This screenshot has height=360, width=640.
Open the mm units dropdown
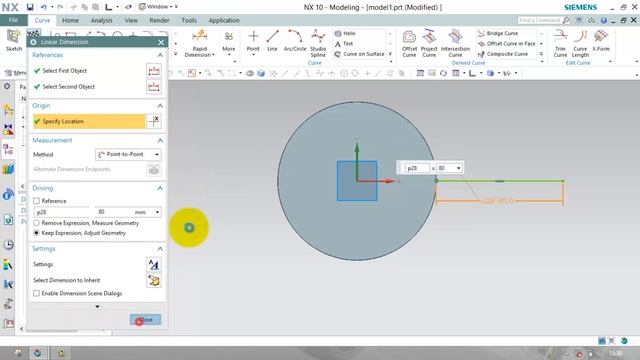(x=158, y=212)
